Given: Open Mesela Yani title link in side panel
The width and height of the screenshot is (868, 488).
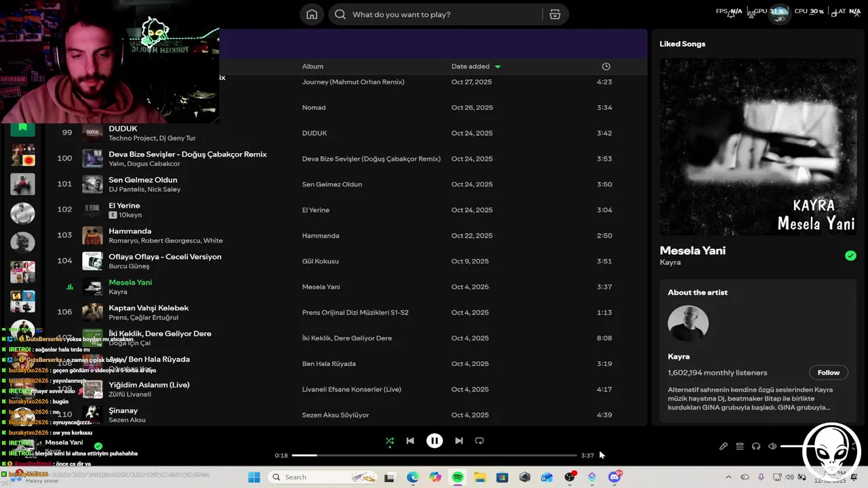Looking at the screenshot, I should [692, 250].
